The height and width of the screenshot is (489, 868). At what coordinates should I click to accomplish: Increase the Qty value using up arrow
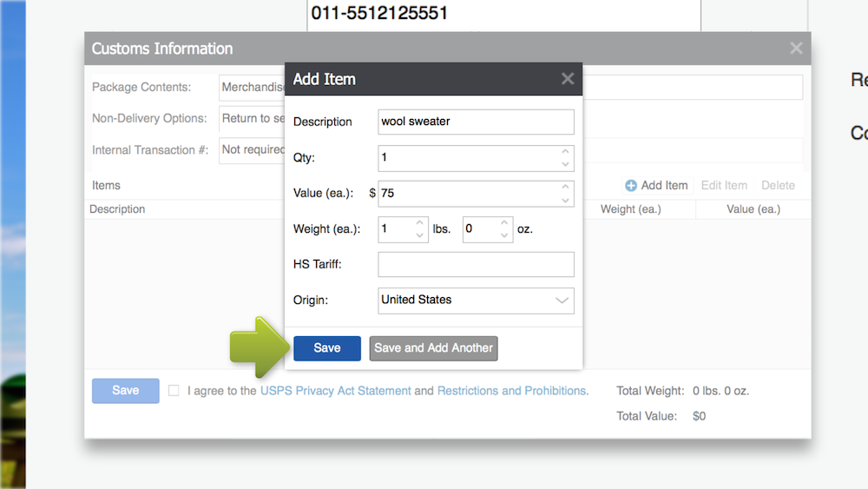pyautogui.click(x=565, y=153)
